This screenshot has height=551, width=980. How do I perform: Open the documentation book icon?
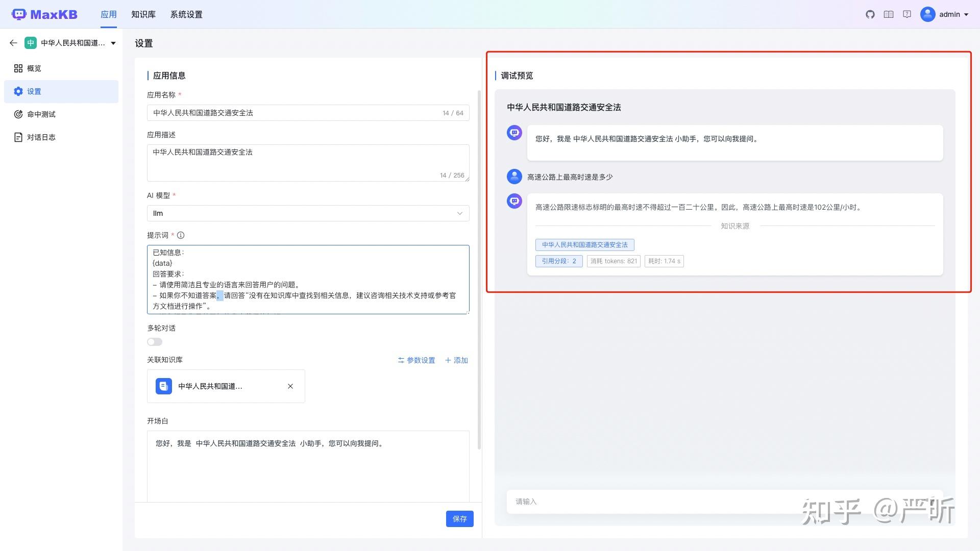889,14
